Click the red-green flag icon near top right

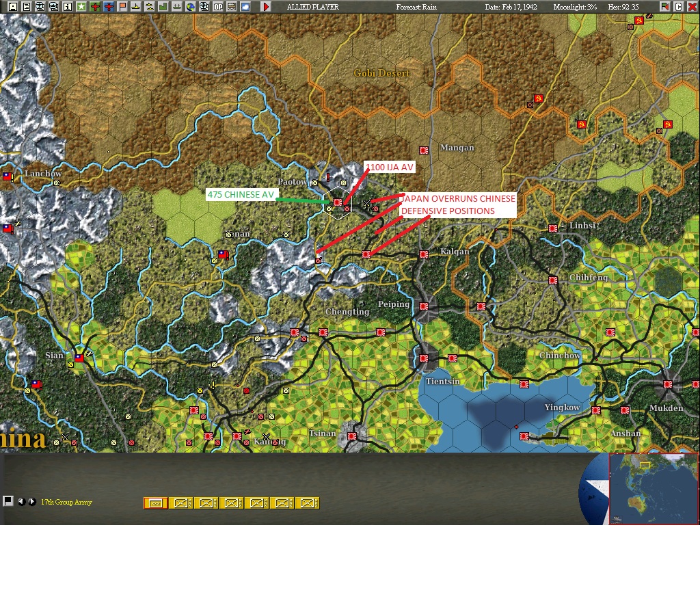click(664, 7)
